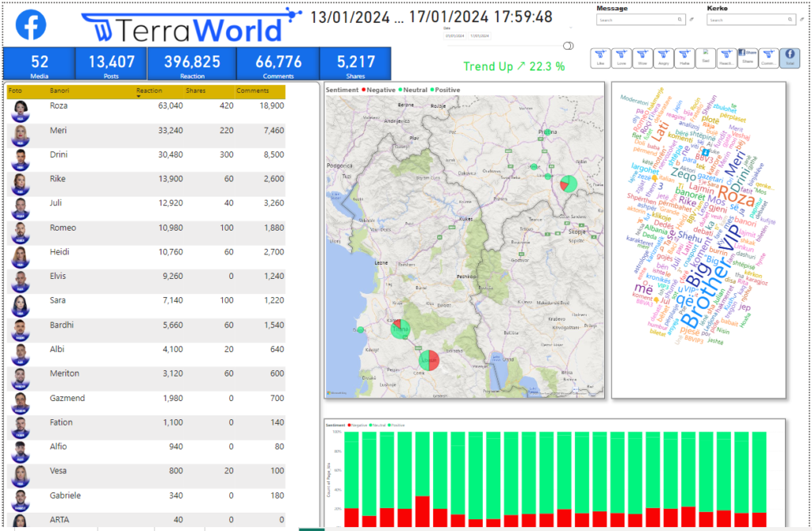Image resolution: width=812 pixels, height=531 pixels.
Task: Select the Sad reaction filter button
Action: [705, 58]
